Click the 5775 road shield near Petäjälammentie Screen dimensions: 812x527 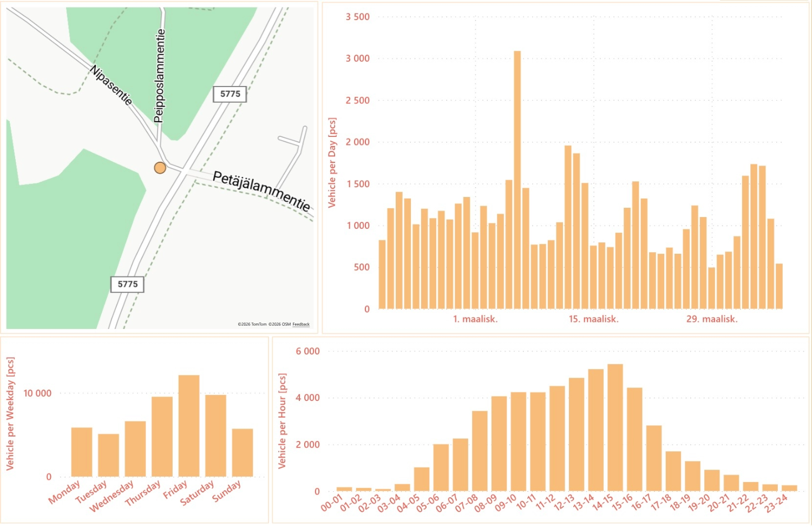(230, 94)
